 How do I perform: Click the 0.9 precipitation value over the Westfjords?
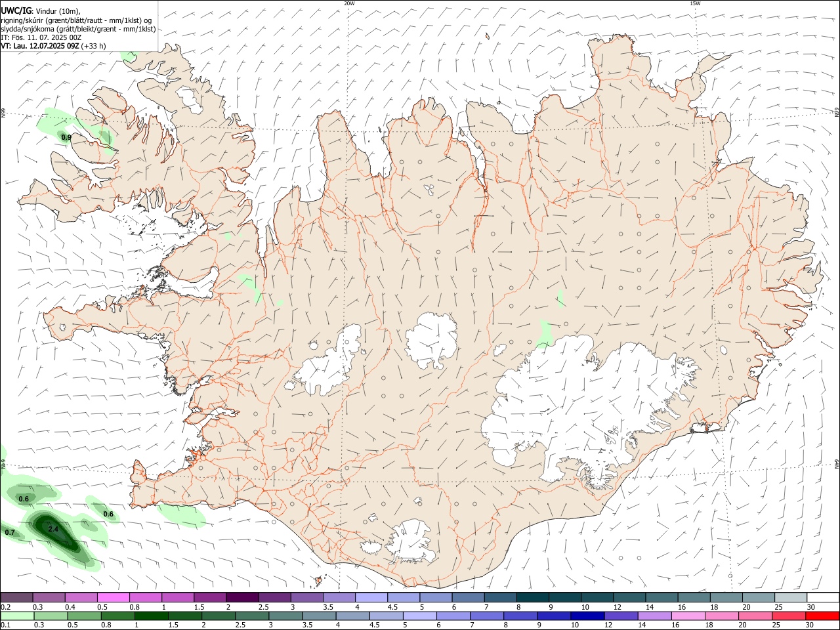click(66, 138)
